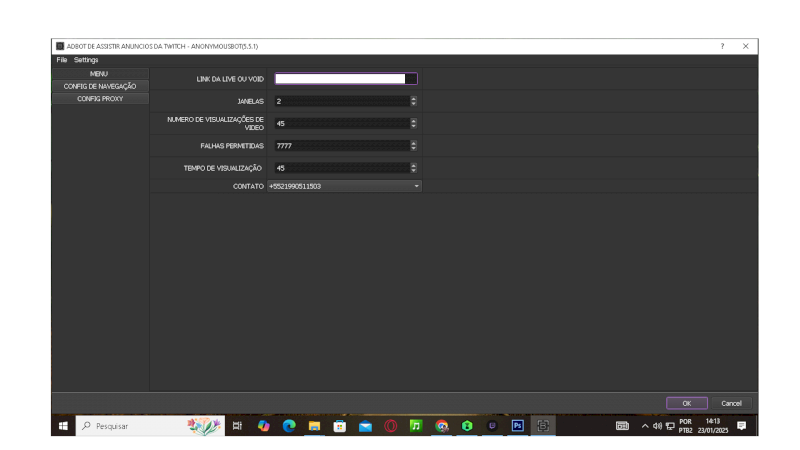Open File Explorer from the taskbar
The height and width of the screenshot is (450, 800).
pos(314,426)
